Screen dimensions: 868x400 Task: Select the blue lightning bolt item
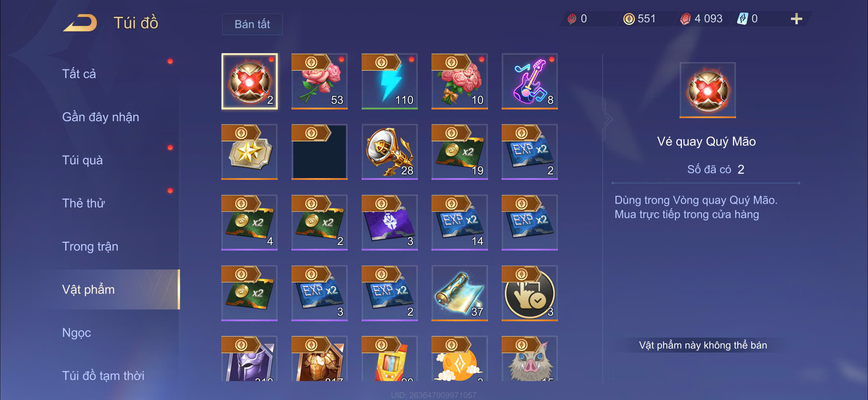pyautogui.click(x=390, y=81)
